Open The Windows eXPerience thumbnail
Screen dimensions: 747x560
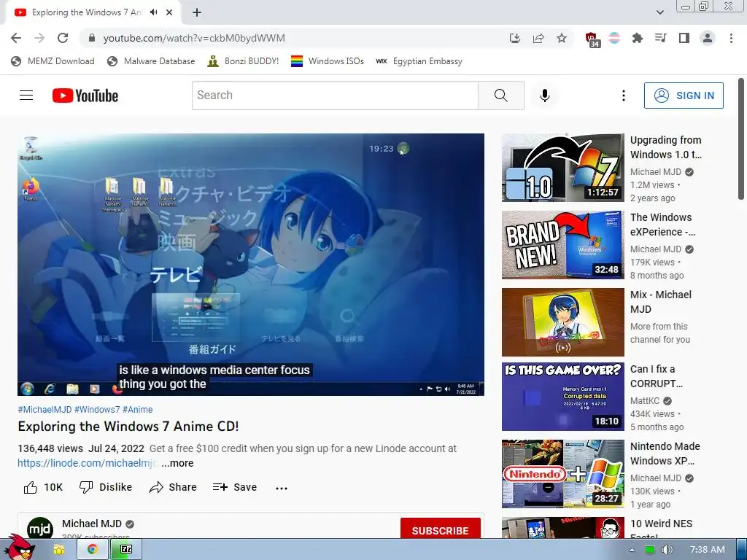[x=562, y=245]
